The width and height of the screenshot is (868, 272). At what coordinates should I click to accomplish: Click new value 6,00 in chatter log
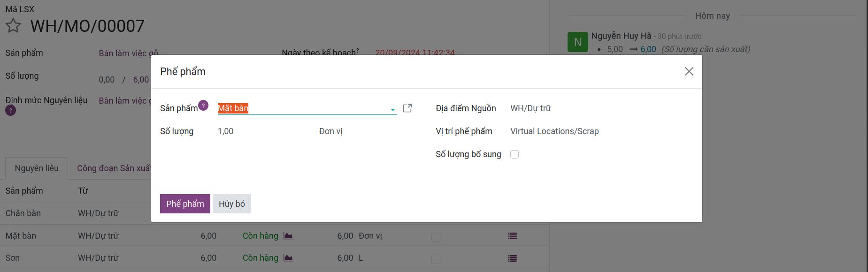[x=648, y=49]
